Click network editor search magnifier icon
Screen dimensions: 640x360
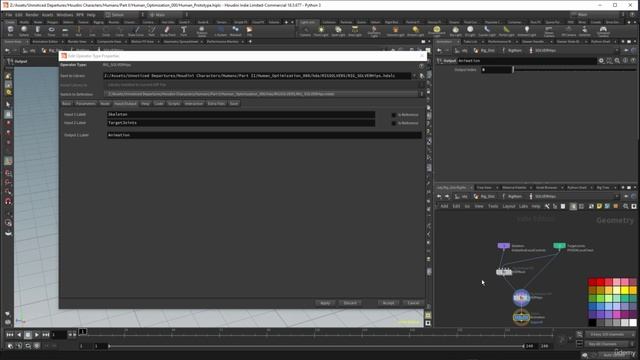(625, 207)
